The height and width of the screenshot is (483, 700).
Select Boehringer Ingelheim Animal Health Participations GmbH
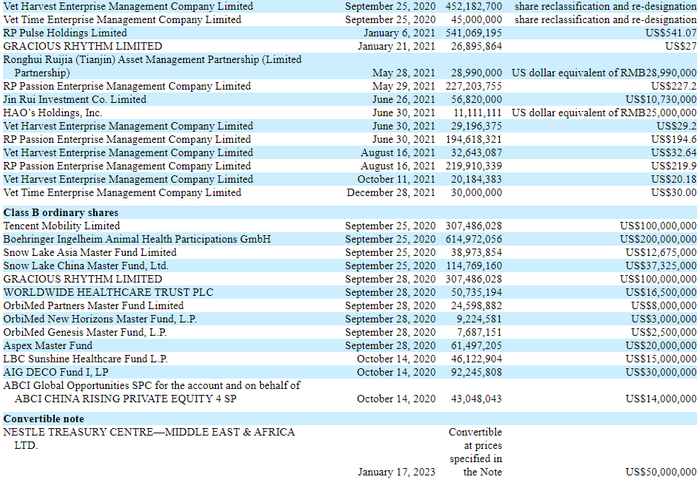137,239
